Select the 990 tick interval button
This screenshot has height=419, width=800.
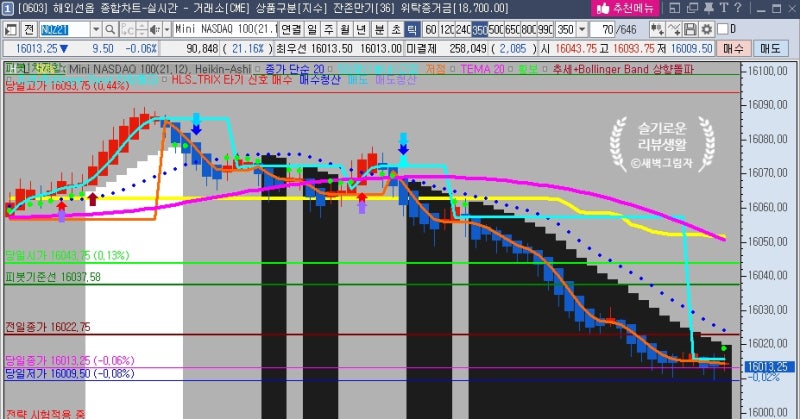545,30
